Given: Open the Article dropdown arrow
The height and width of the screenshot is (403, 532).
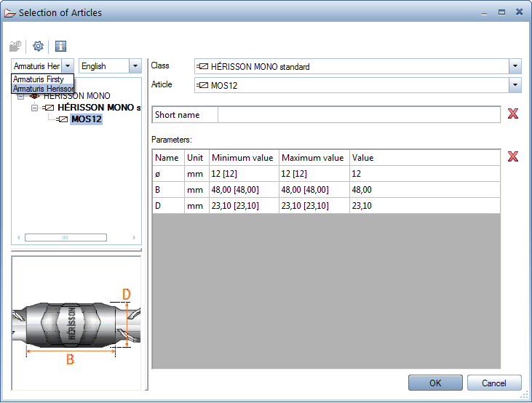Looking at the screenshot, I should coord(515,85).
